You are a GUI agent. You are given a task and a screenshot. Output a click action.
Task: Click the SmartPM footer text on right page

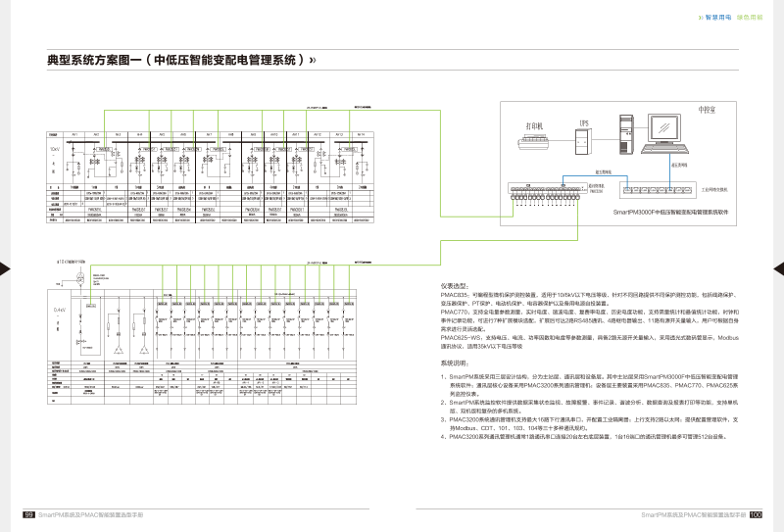[693, 514]
